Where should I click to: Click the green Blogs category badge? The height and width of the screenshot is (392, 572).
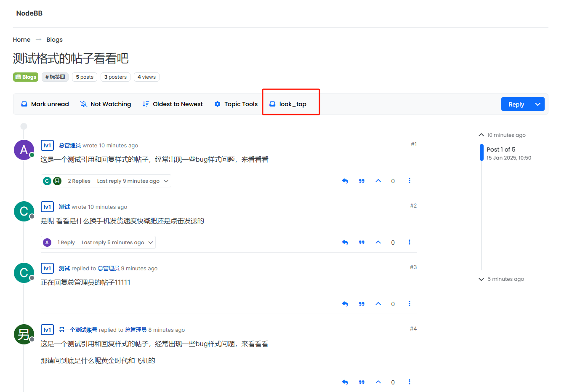pos(26,77)
